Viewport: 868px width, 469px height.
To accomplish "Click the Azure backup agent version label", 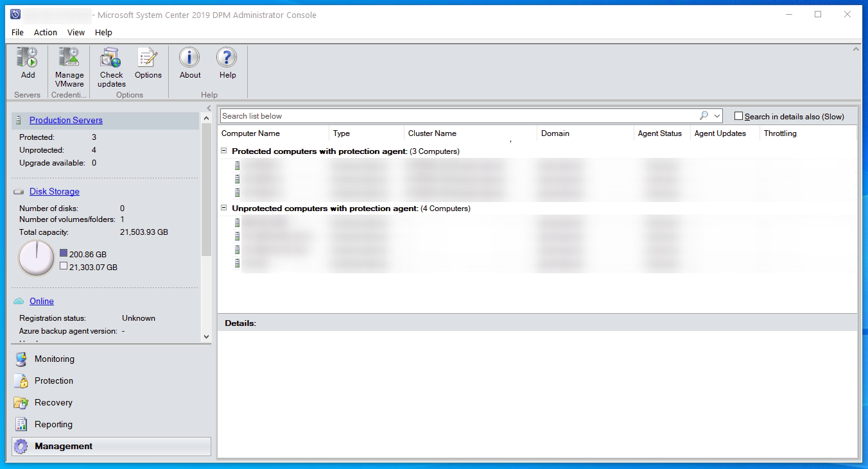I will click(68, 331).
